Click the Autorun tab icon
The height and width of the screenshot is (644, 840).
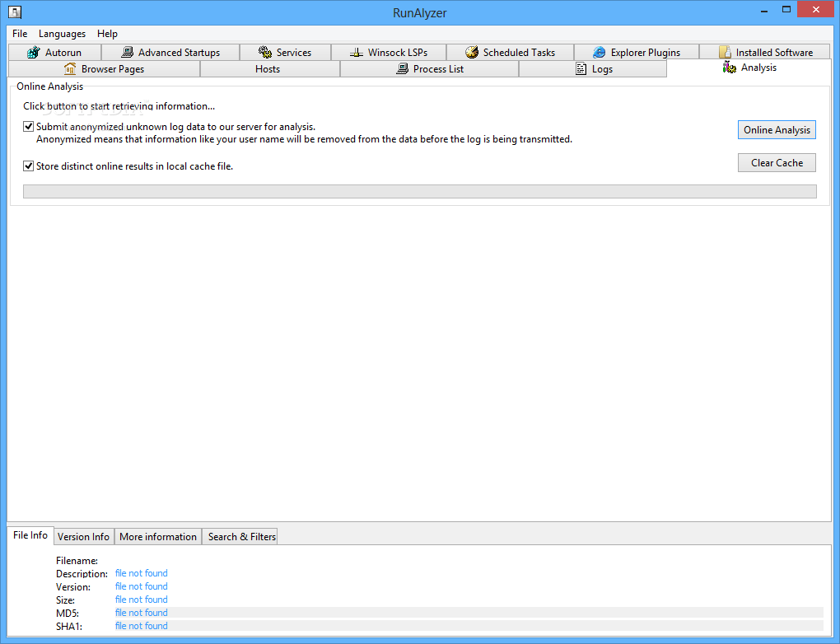coord(33,52)
